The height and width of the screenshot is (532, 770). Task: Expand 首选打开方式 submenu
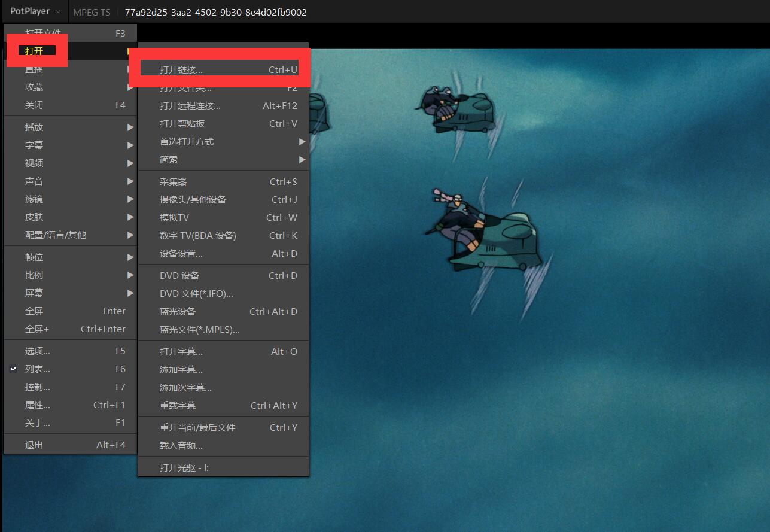tap(223, 142)
